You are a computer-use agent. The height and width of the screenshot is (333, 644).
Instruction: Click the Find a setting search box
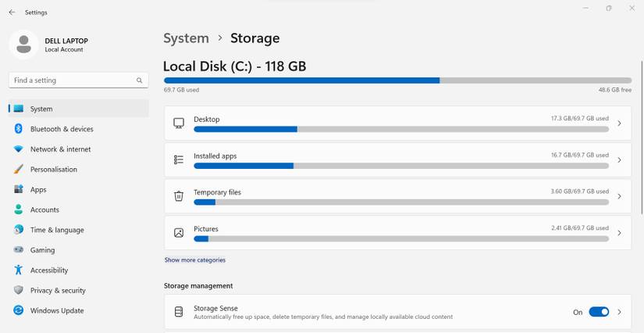click(70, 81)
